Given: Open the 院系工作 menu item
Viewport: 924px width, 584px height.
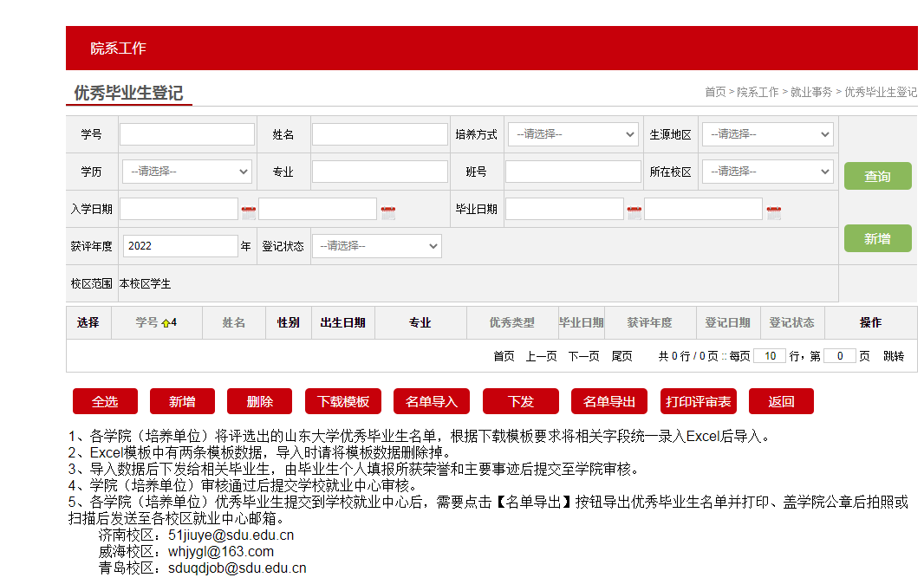Looking at the screenshot, I should pyautogui.click(x=118, y=49).
